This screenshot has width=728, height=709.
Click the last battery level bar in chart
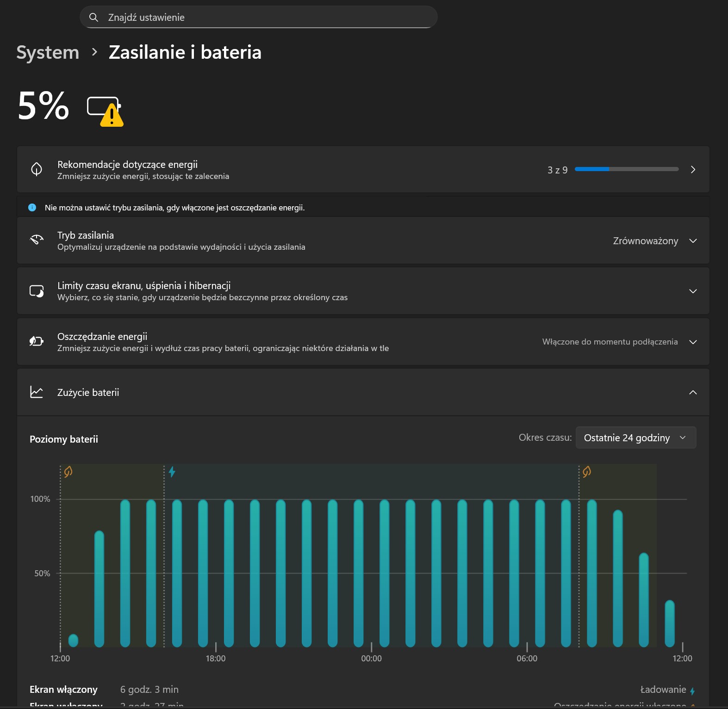(x=669, y=623)
